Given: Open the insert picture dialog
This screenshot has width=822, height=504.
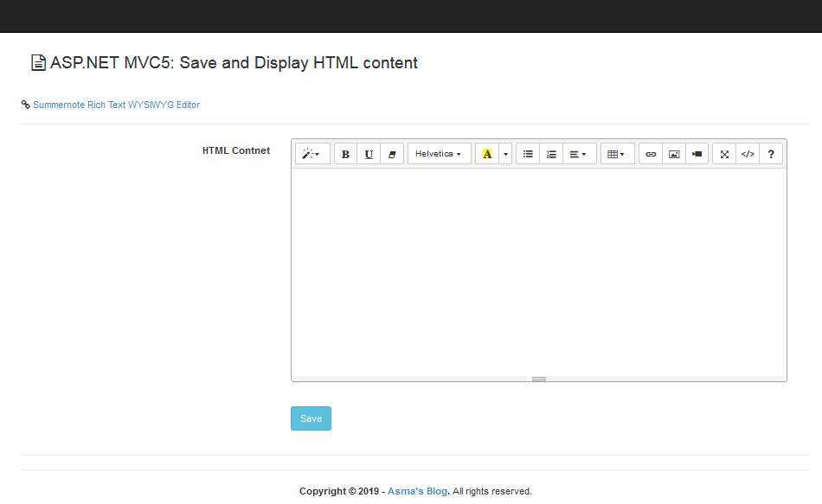Looking at the screenshot, I should coord(674,153).
